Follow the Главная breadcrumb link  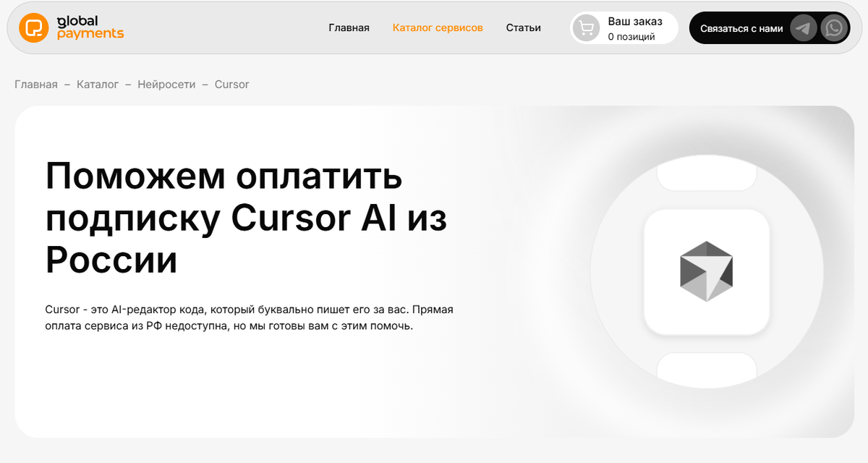pyautogui.click(x=36, y=85)
